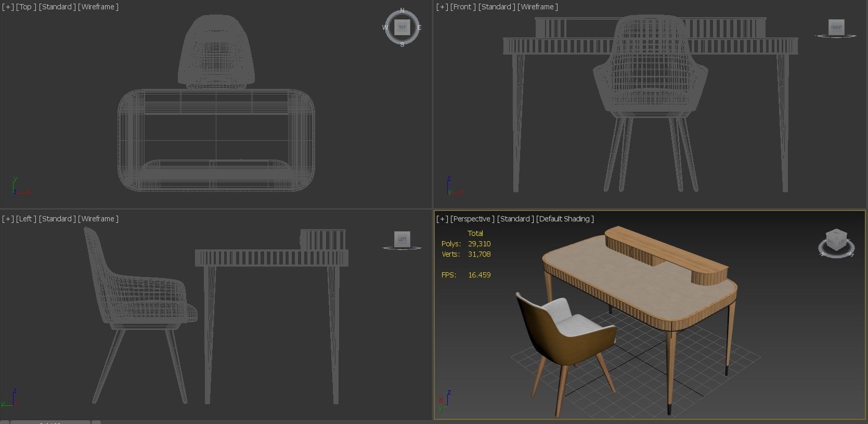Click the LEFT face of the Left viewport ViewCube
Screen dimensions: 868x424
pyautogui.click(x=402, y=239)
